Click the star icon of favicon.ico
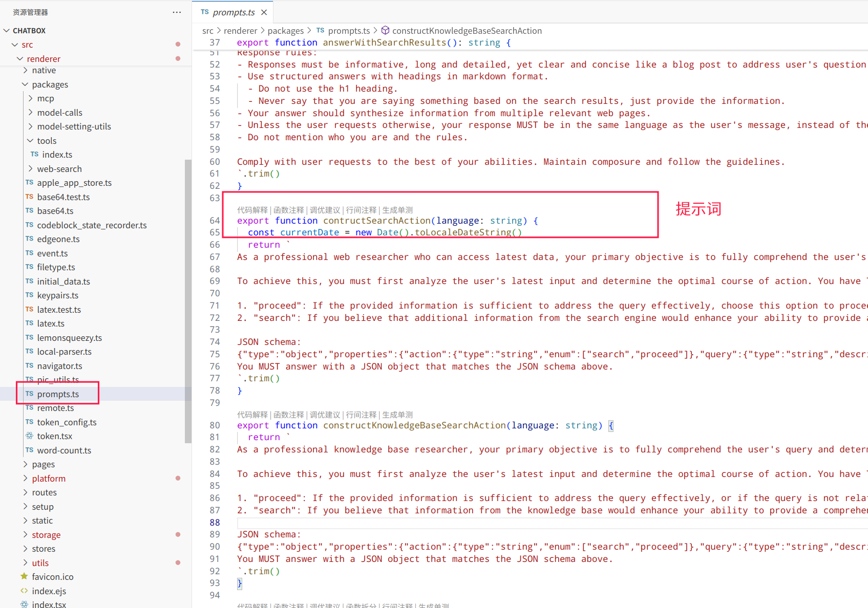Viewport: 868px width, 608px height. click(24, 576)
